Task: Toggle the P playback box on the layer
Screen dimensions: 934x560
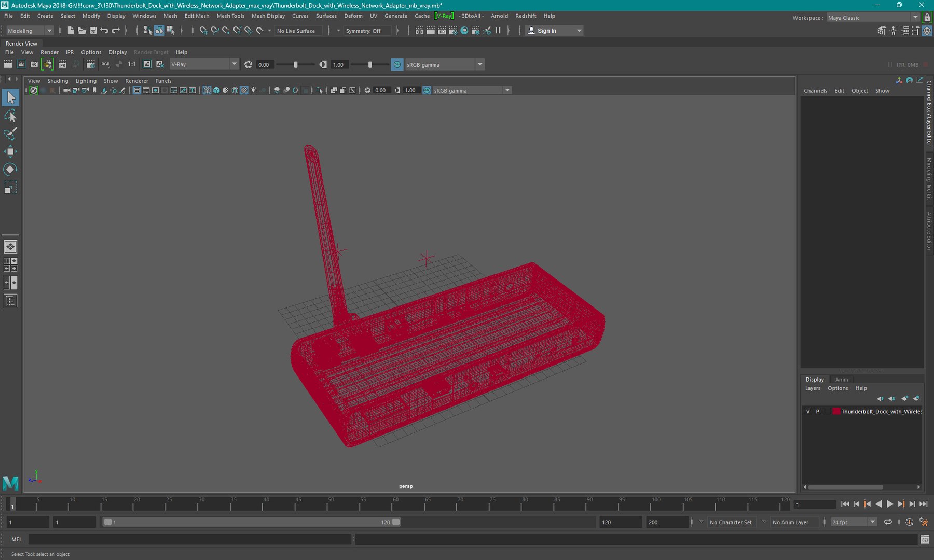Action: [817, 411]
